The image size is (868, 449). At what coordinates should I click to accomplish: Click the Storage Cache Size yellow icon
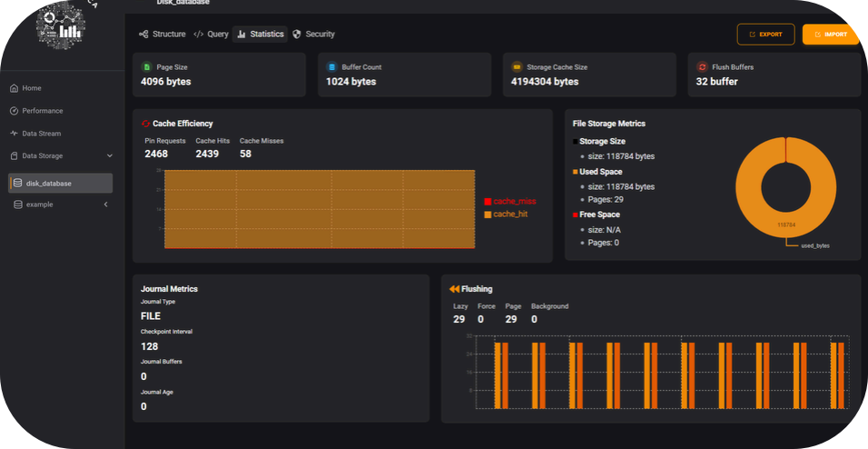pyautogui.click(x=517, y=67)
